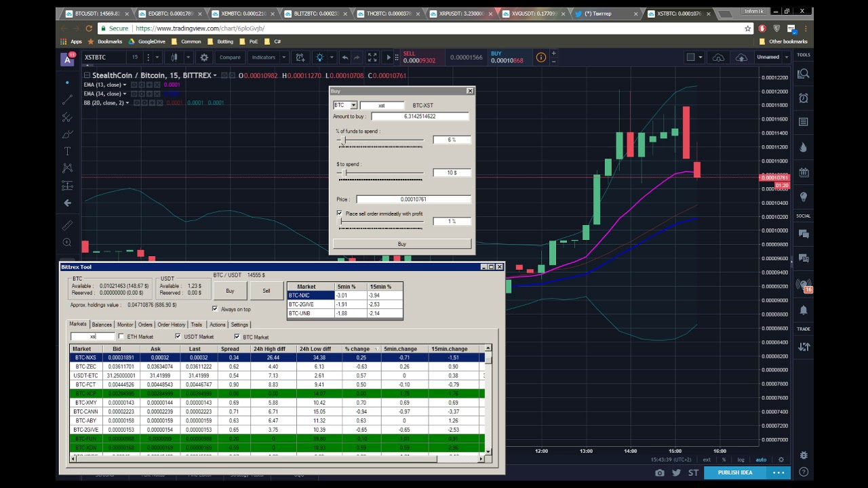Create an alert with alarm clock icon
Screen dimensions: 868x488
pos(300,58)
